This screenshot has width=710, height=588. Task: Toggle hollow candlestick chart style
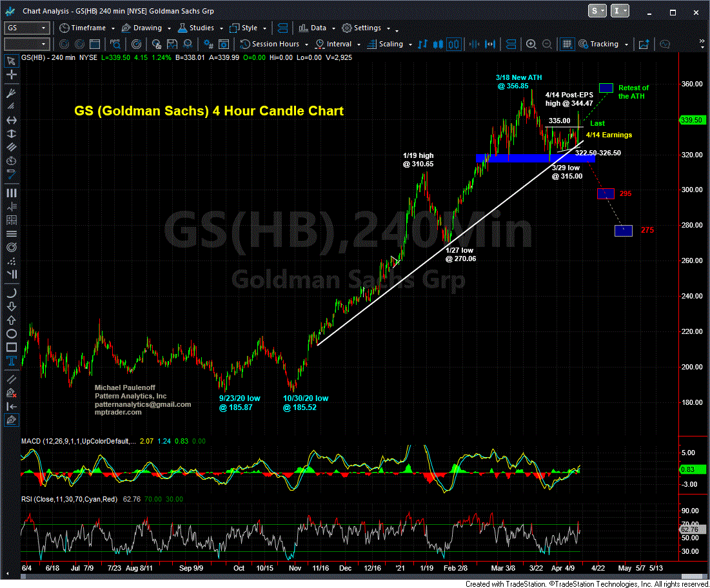(x=454, y=44)
